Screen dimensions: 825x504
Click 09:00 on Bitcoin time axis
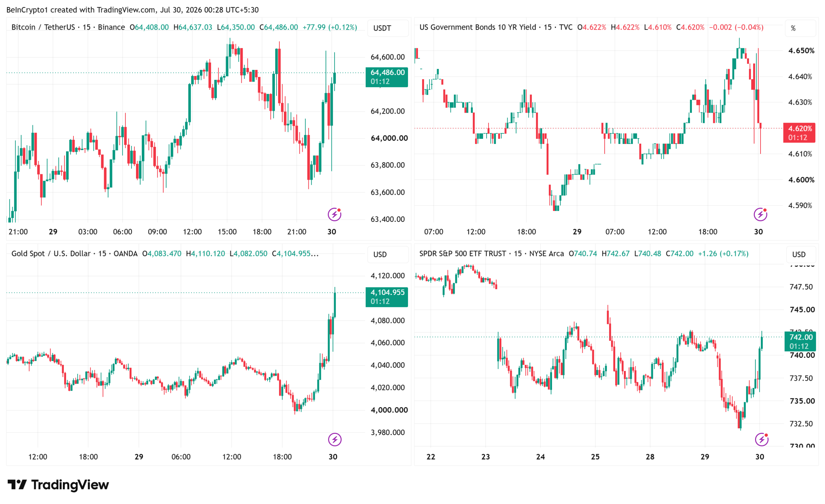[157, 232]
